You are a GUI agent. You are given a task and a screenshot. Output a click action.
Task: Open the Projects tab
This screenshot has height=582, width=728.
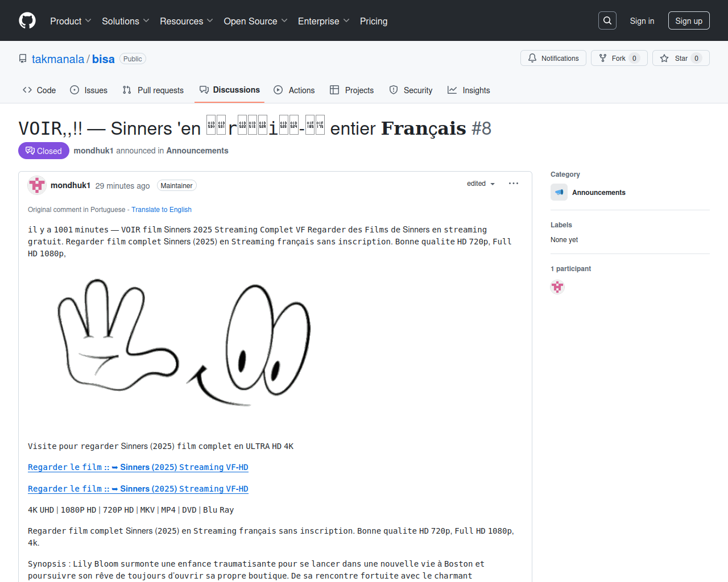pos(352,90)
